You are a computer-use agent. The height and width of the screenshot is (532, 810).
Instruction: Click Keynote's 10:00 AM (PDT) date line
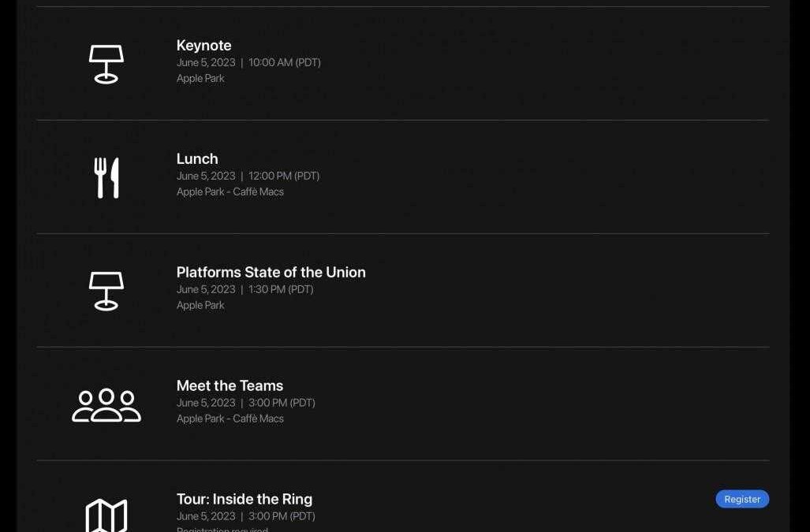(248, 63)
